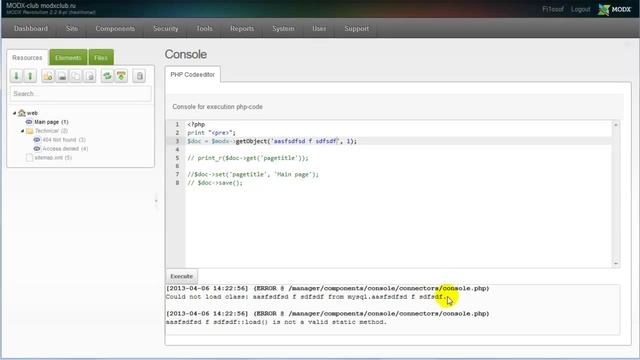The image size is (640, 360).
Task: Click the new document icon
Action: click(48, 76)
